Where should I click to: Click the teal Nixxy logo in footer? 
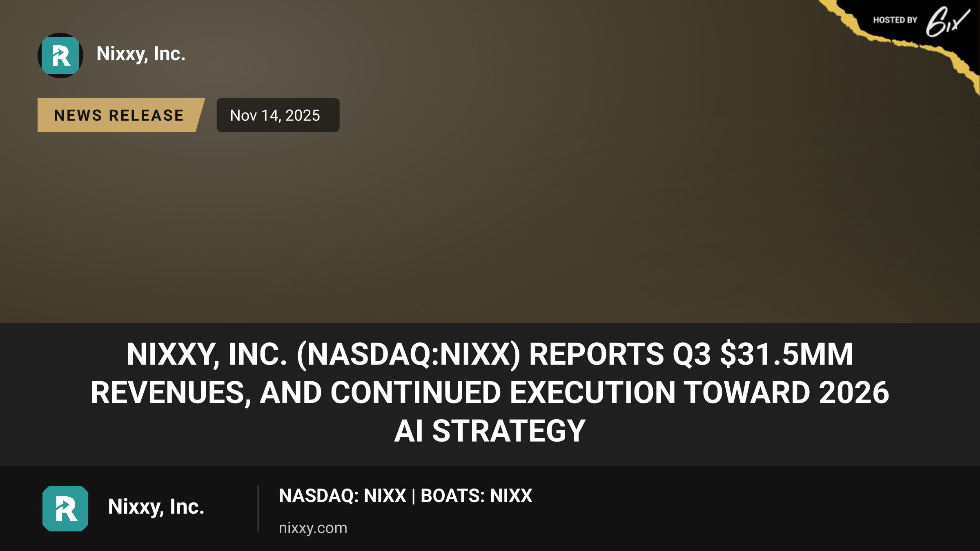point(65,509)
